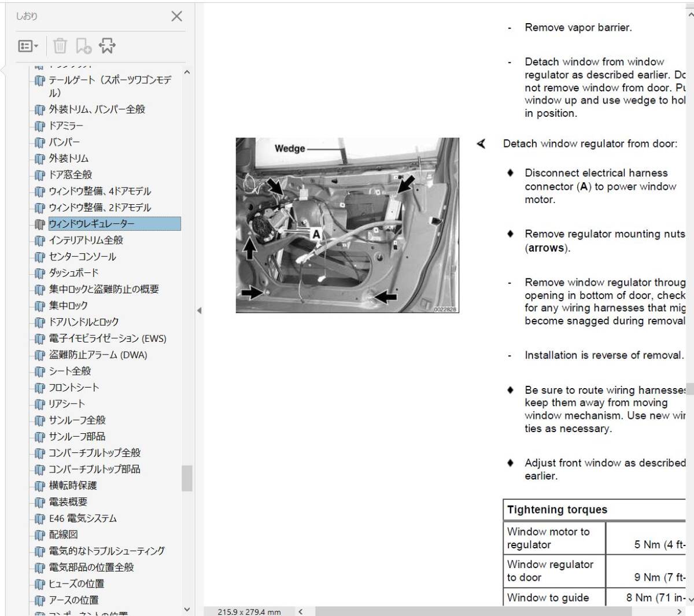Open the 電装概要 bookmark
Viewport: 694px width, 616px height.
tap(68, 501)
